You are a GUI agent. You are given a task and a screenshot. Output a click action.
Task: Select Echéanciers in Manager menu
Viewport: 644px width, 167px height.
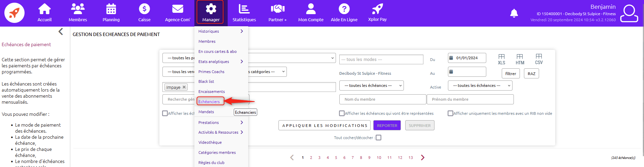tap(209, 102)
